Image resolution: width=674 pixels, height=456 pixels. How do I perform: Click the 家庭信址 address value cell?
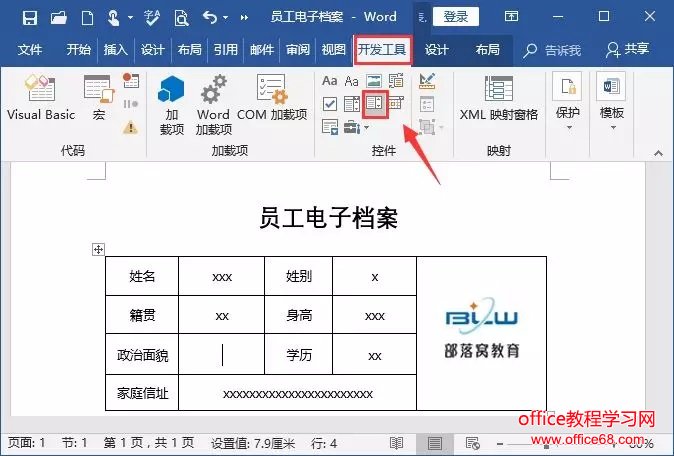(297, 393)
